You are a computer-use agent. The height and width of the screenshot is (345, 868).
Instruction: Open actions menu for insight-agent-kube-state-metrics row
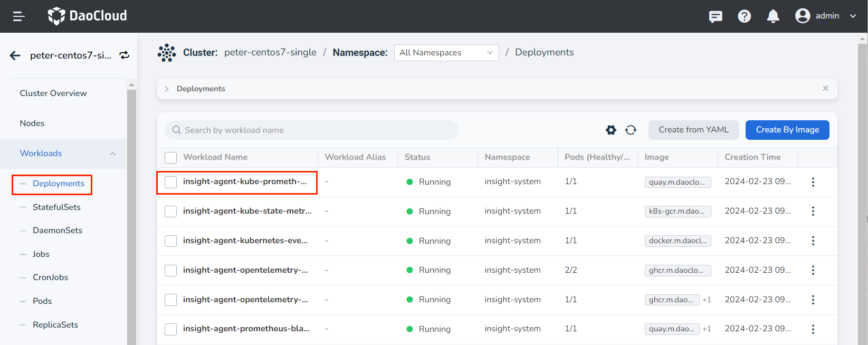point(813,211)
